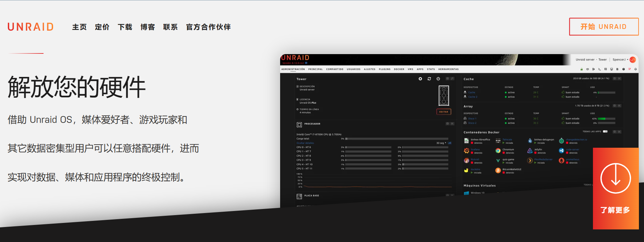Screen dimensions: 644x242
Task: Open the 30 seg interval dropdown
Action: [441, 143]
